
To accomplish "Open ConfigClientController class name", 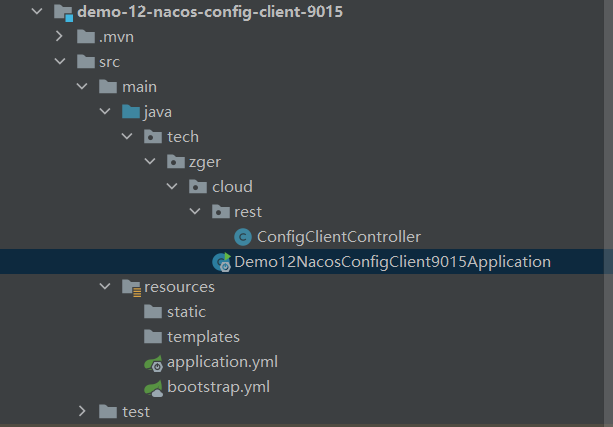I will click(x=339, y=237).
